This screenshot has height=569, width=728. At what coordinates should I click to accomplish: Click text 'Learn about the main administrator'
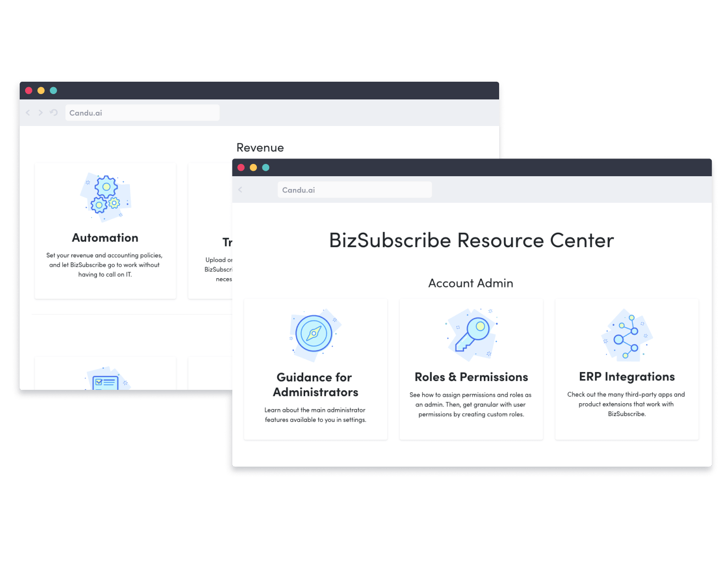point(315,410)
